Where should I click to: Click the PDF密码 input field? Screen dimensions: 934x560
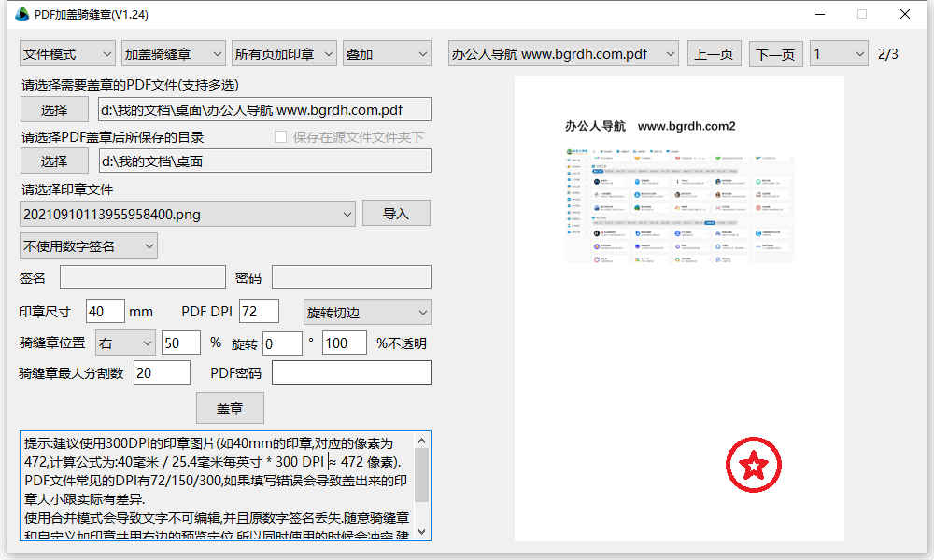tap(351, 373)
